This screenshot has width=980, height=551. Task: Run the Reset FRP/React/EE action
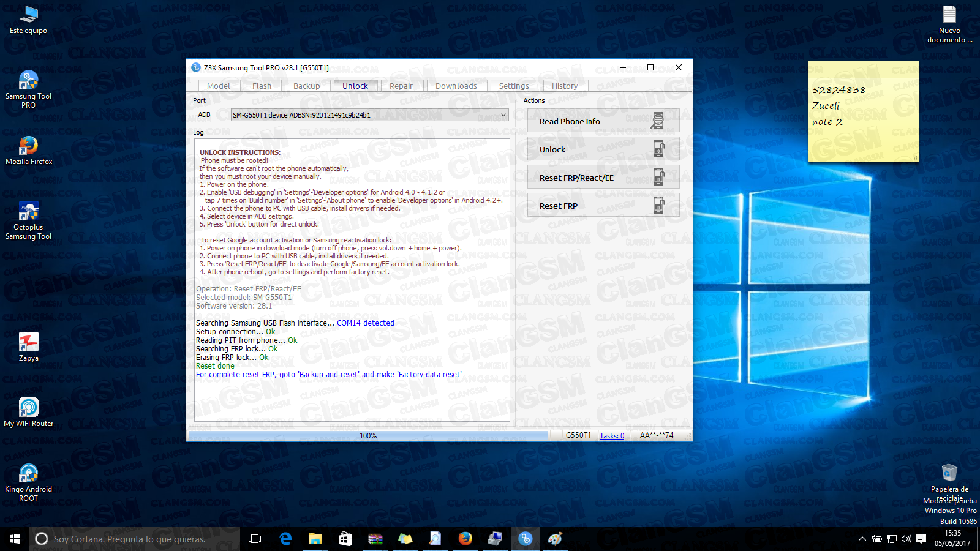pyautogui.click(x=603, y=177)
